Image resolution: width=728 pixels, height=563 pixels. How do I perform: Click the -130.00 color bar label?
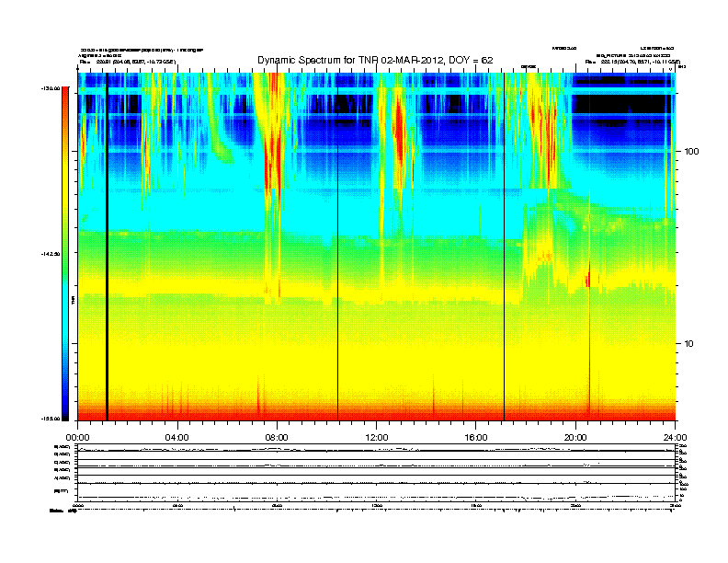(x=51, y=88)
